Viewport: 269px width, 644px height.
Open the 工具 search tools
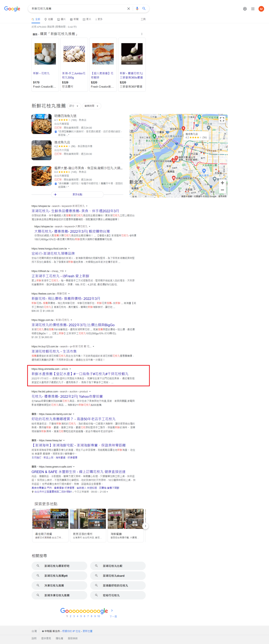[143, 19]
